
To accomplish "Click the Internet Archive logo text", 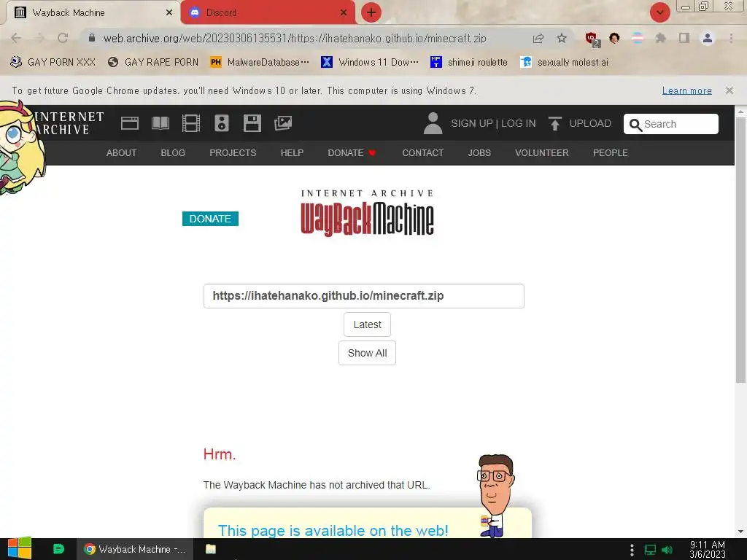I will (69, 123).
